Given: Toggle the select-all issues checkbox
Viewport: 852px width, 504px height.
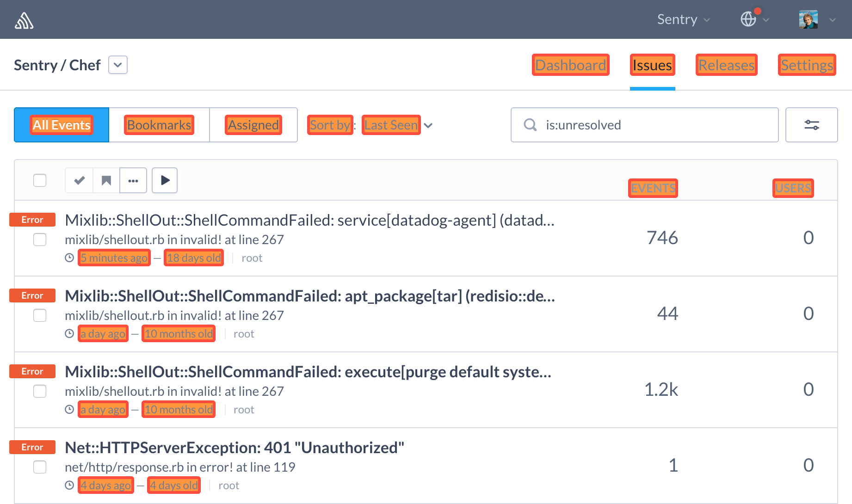Looking at the screenshot, I should click(40, 180).
